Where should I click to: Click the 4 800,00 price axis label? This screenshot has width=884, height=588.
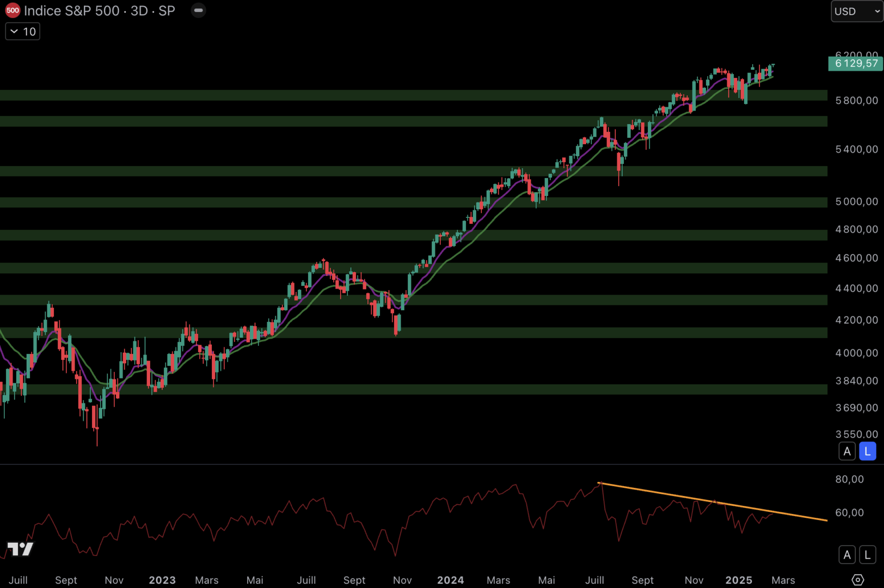[857, 229]
